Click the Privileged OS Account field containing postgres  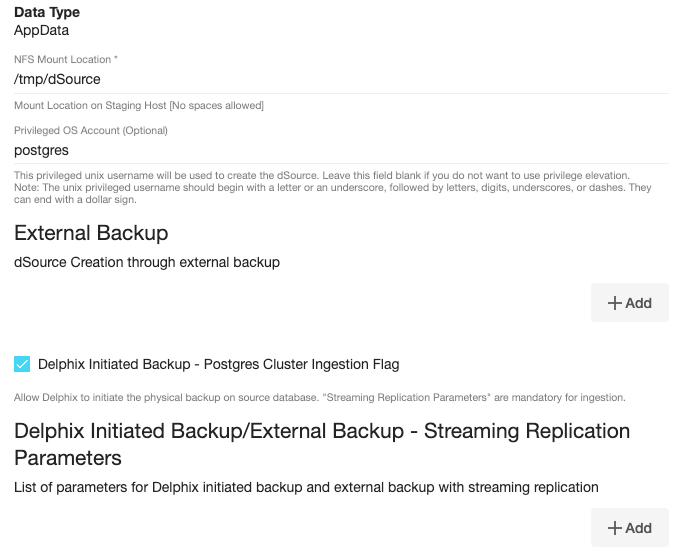click(x=340, y=150)
